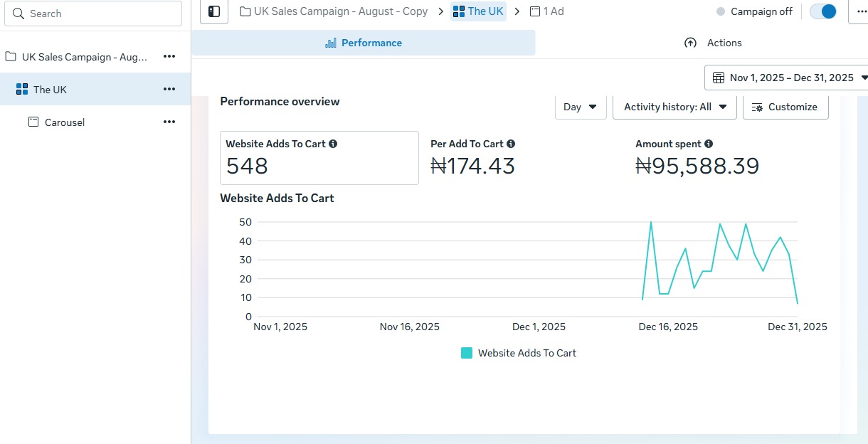Image resolution: width=868 pixels, height=444 pixels.
Task: Open three-dot menu for Carousel ad
Action: tap(169, 122)
